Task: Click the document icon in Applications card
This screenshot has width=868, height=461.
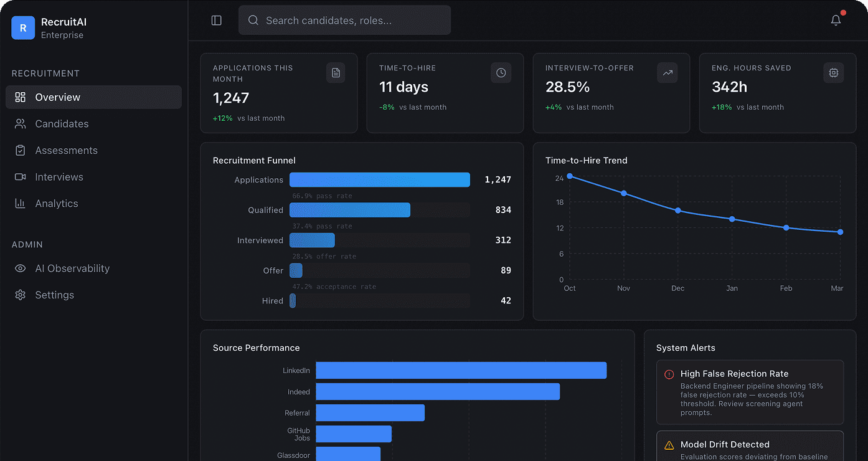Action: (x=336, y=73)
